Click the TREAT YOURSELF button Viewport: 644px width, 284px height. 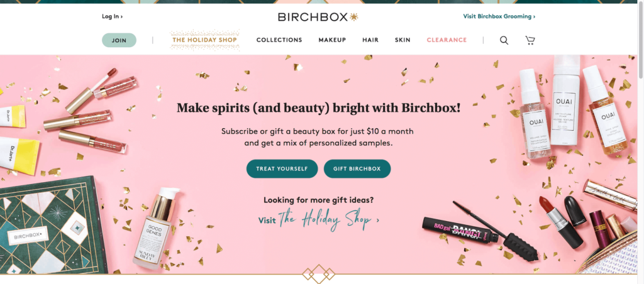[x=282, y=168]
